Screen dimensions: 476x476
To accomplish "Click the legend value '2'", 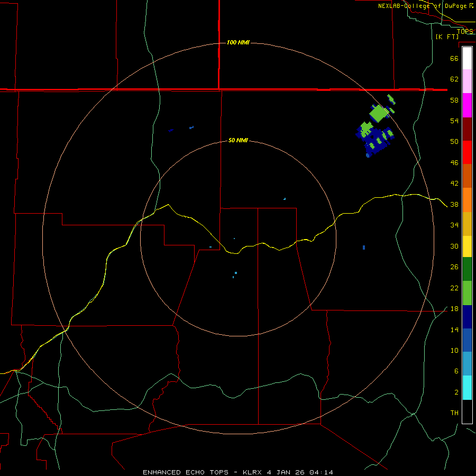I will 456,392.
